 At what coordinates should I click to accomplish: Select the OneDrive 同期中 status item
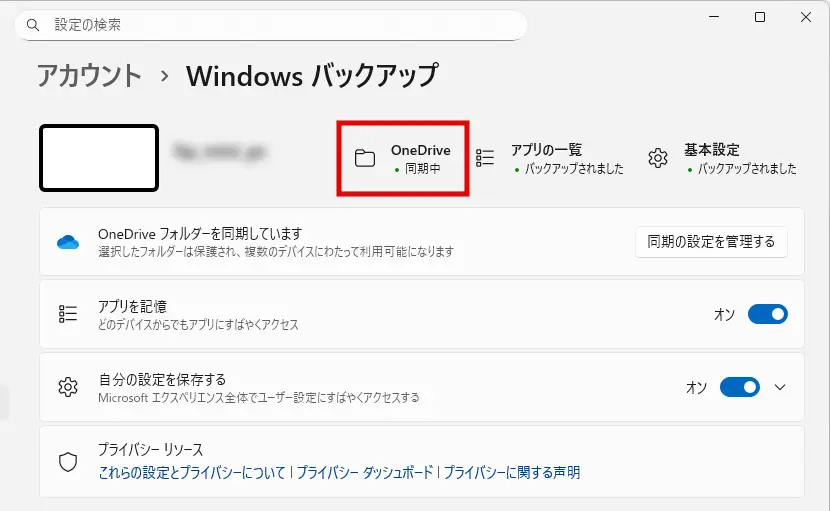pyautogui.click(x=403, y=158)
